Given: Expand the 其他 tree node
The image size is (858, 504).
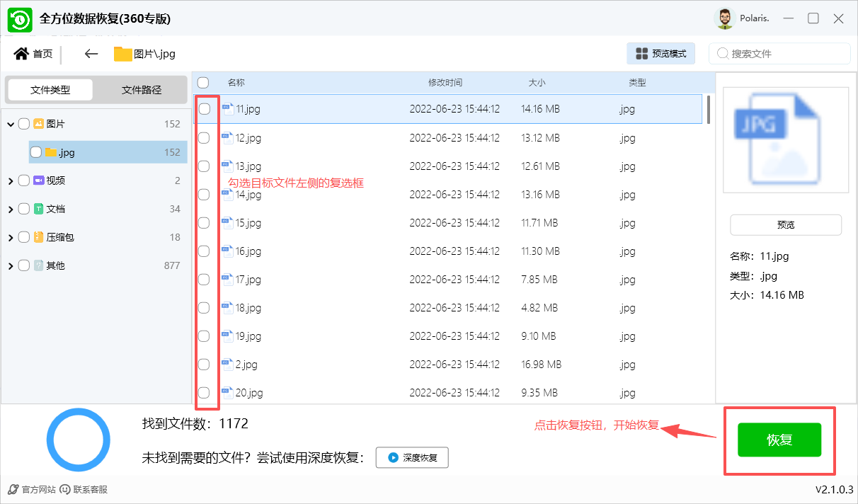Looking at the screenshot, I should point(11,266).
